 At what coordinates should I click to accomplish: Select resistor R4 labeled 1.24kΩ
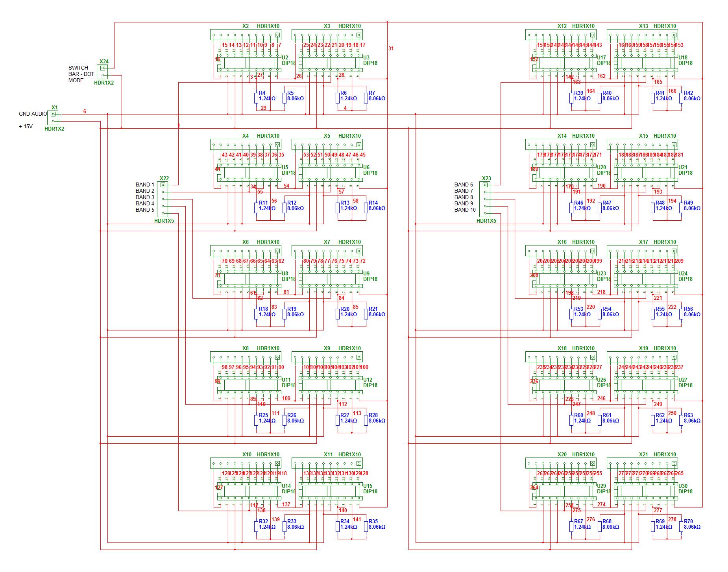[x=256, y=98]
